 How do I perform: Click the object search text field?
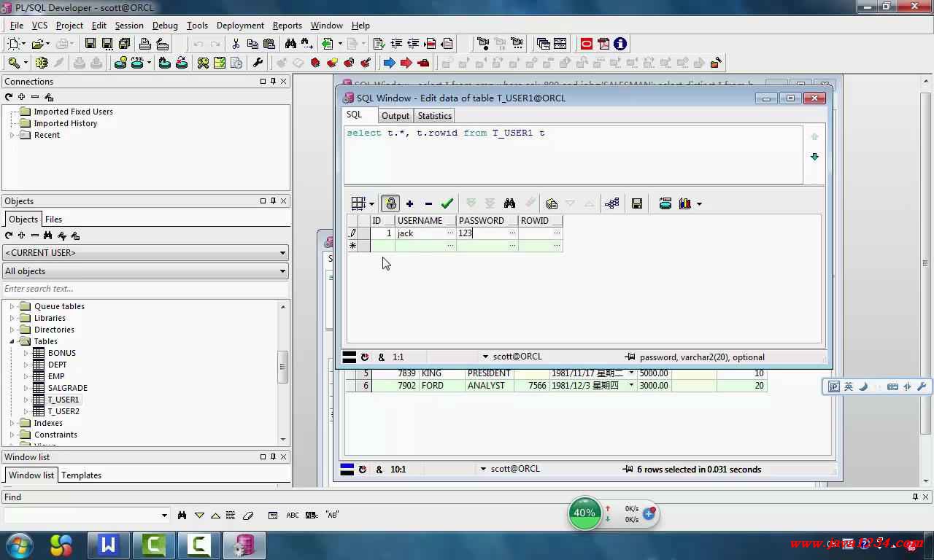point(146,289)
